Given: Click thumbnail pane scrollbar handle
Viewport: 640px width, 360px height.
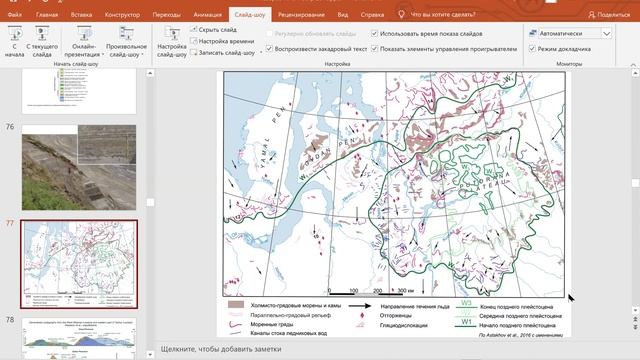Looking at the screenshot, I should [150, 202].
